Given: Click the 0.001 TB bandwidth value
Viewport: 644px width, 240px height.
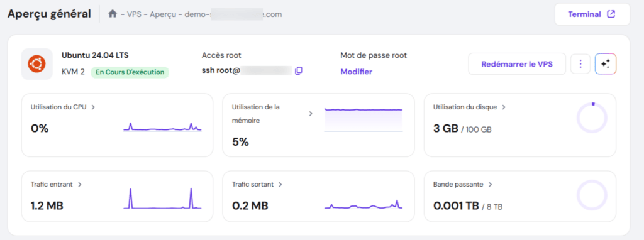Looking at the screenshot, I should tap(457, 206).
